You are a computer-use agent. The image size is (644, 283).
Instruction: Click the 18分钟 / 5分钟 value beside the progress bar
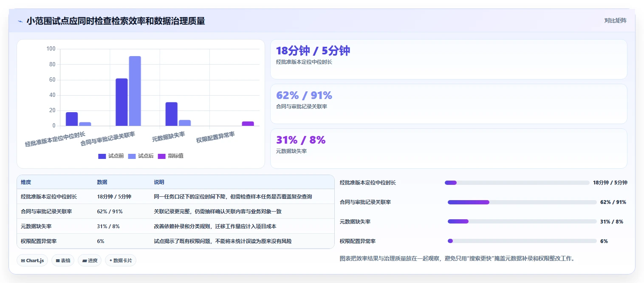pos(610,183)
